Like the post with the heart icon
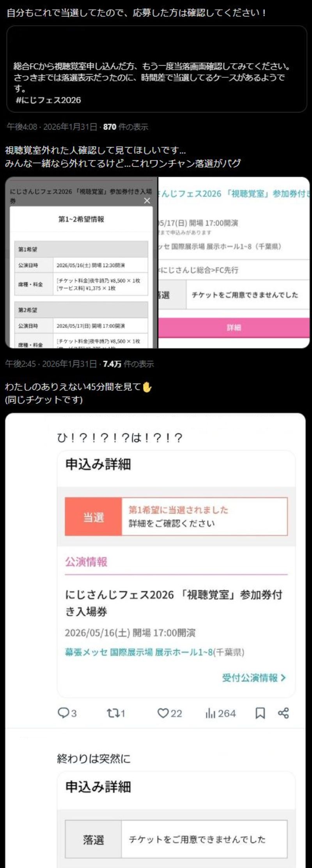Screen dimensions: 312x868 (162, 713)
